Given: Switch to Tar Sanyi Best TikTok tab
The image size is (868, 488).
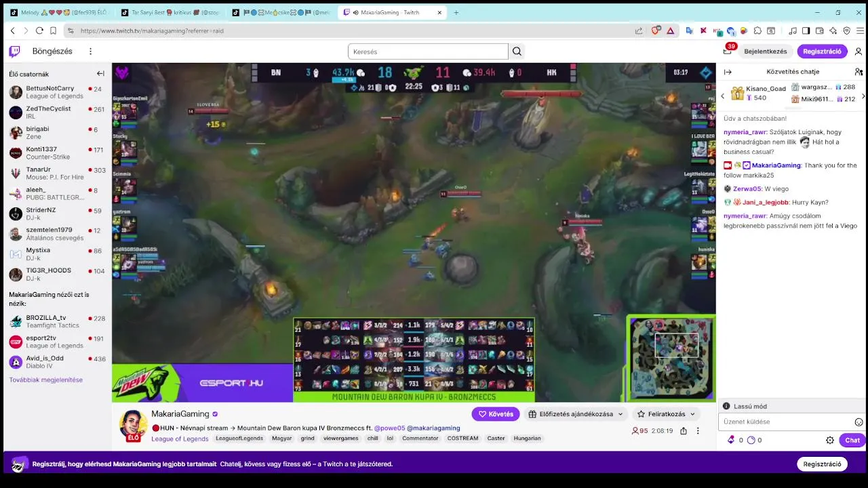Looking at the screenshot, I should (170, 12).
